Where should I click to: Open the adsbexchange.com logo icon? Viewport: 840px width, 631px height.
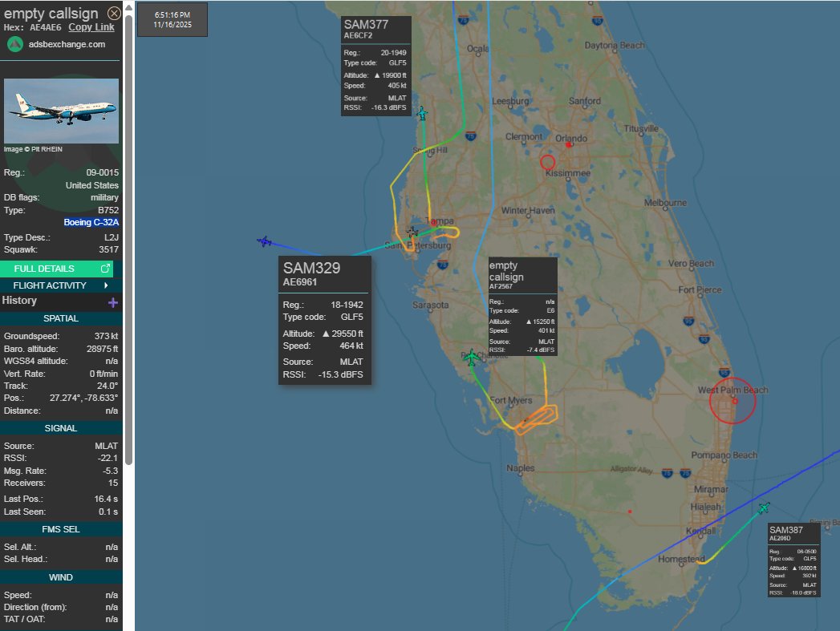pyautogui.click(x=15, y=44)
